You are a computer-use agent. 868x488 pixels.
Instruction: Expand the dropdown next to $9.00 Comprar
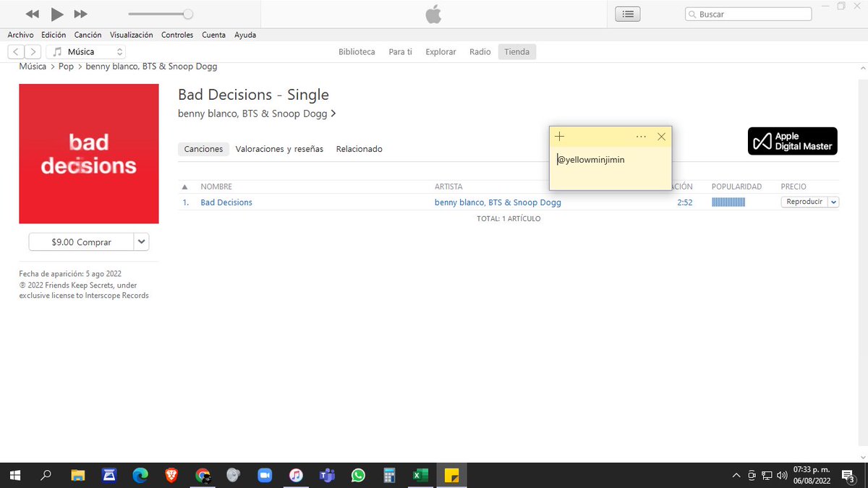coord(142,241)
